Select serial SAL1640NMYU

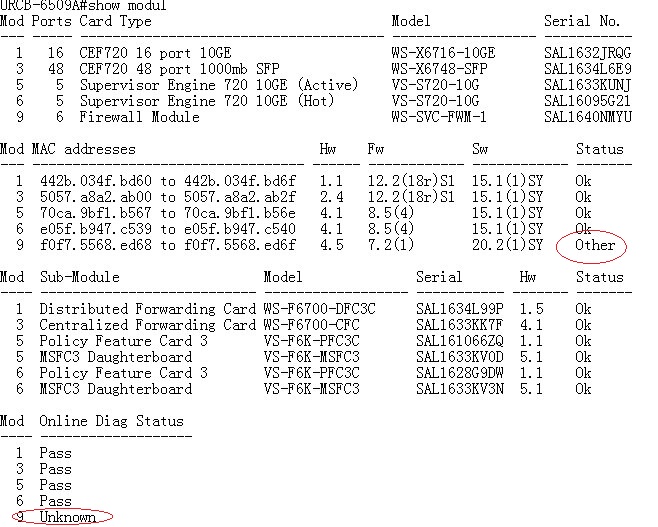(x=588, y=117)
